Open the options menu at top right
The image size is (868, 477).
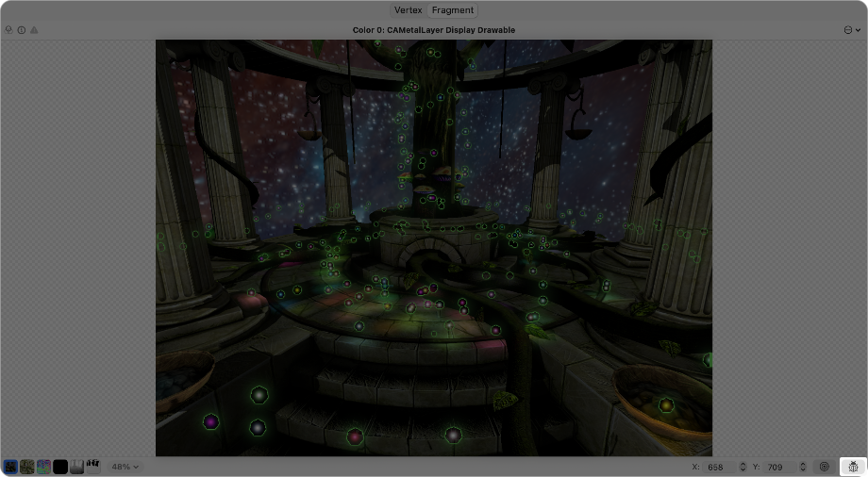pyautogui.click(x=852, y=30)
